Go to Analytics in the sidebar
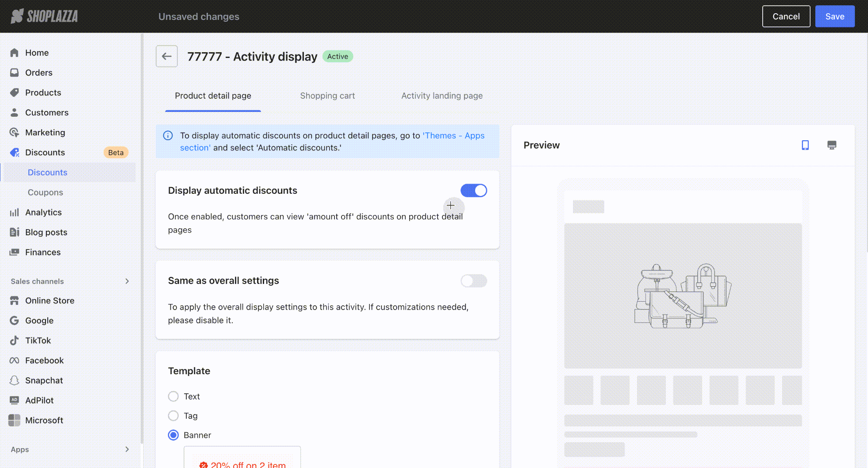Image resolution: width=868 pixels, height=468 pixels. coord(43,212)
